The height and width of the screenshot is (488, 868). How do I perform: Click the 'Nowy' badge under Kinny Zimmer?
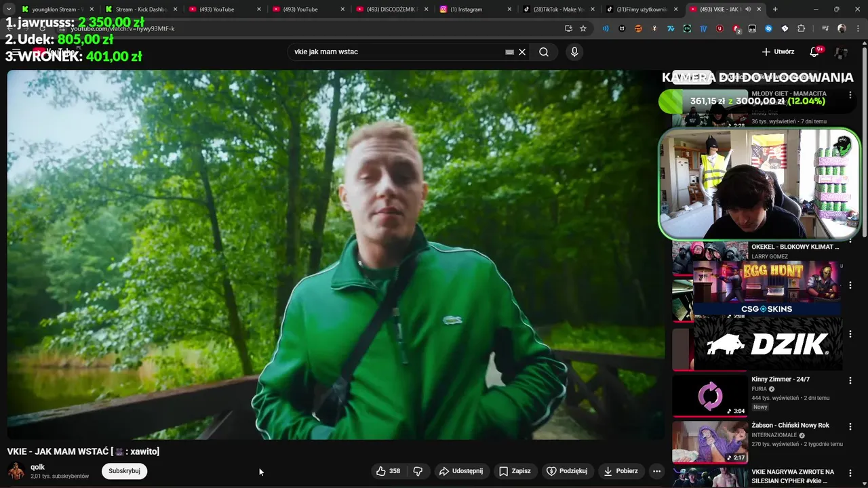760,407
